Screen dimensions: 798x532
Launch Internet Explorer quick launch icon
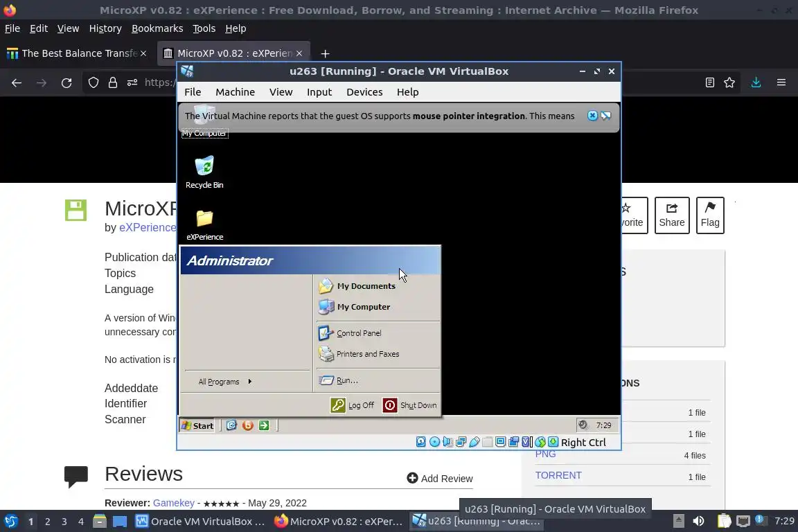(231, 425)
